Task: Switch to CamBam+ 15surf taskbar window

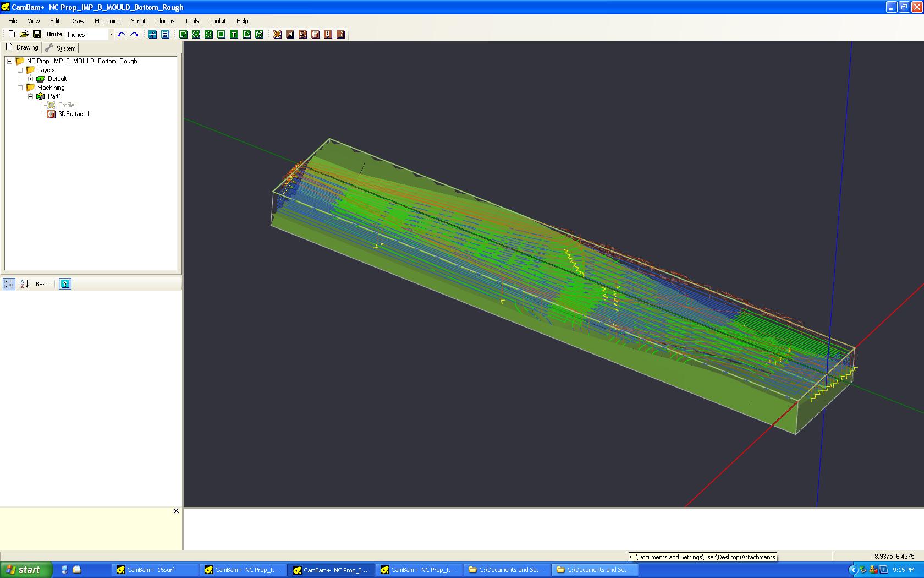Action: (155, 570)
